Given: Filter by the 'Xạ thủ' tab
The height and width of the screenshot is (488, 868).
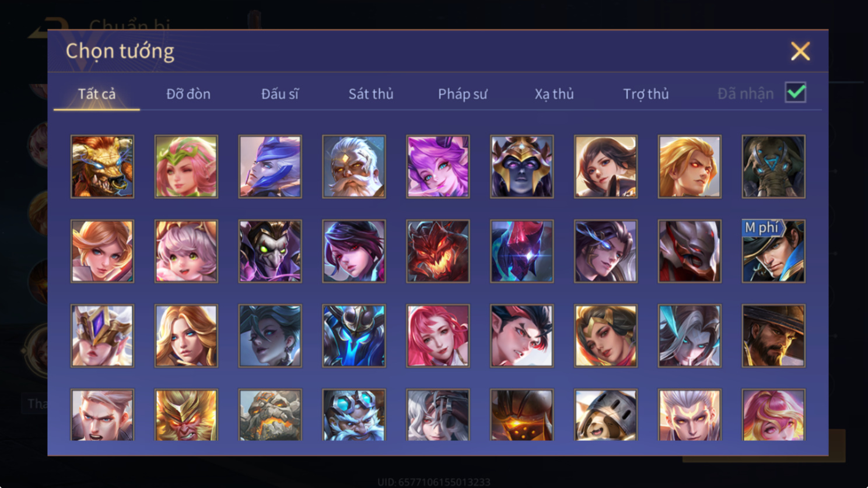Looking at the screenshot, I should pyautogui.click(x=554, y=94).
